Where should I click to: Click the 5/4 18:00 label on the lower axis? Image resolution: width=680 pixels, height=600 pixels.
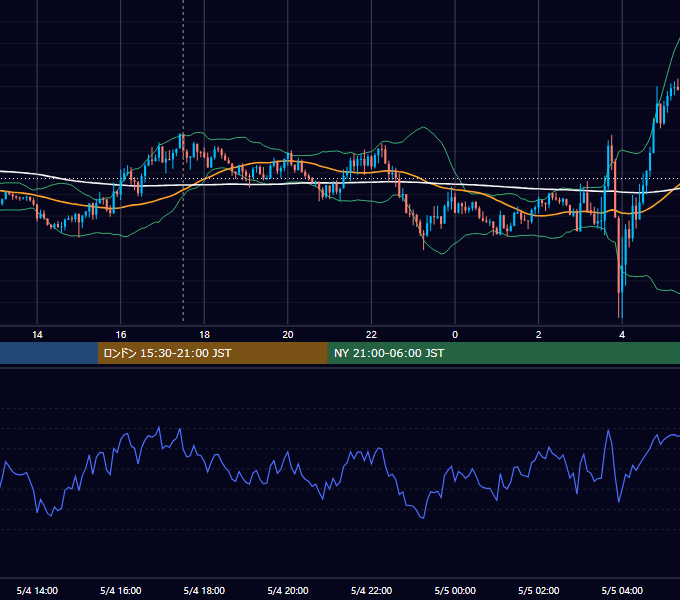[x=204, y=590]
